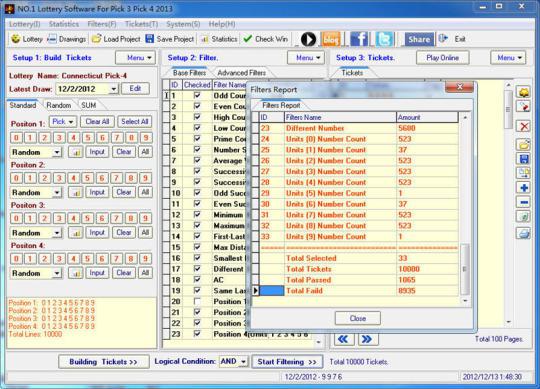Click the blue disk save icon in tickets sidebar
Screen dimensions: 540x389
524,159
